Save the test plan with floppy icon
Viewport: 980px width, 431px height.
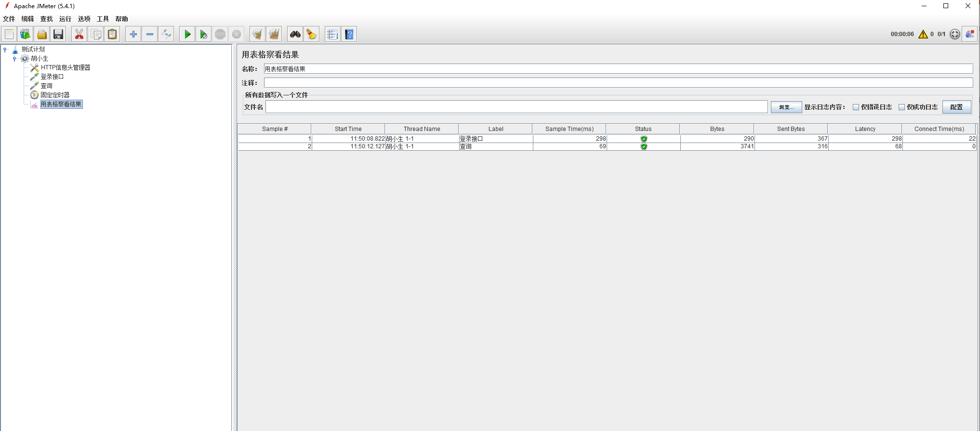click(x=58, y=34)
